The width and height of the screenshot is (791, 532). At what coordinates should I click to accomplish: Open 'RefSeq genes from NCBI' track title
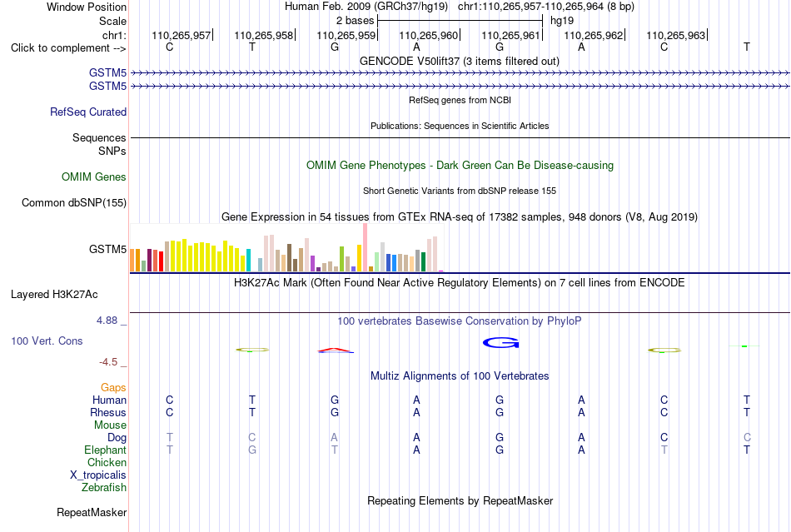pos(460,100)
